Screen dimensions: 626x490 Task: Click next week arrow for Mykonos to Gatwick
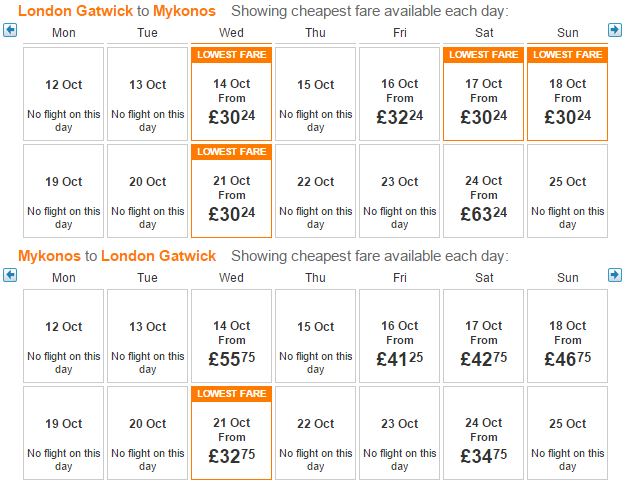click(x=615, y=275)
